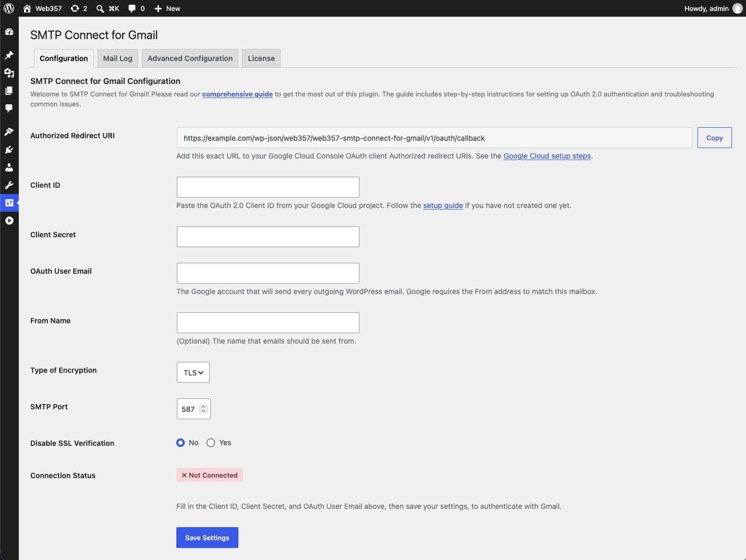
Task: Open the Pages sidebar icon
Action: 9,91
